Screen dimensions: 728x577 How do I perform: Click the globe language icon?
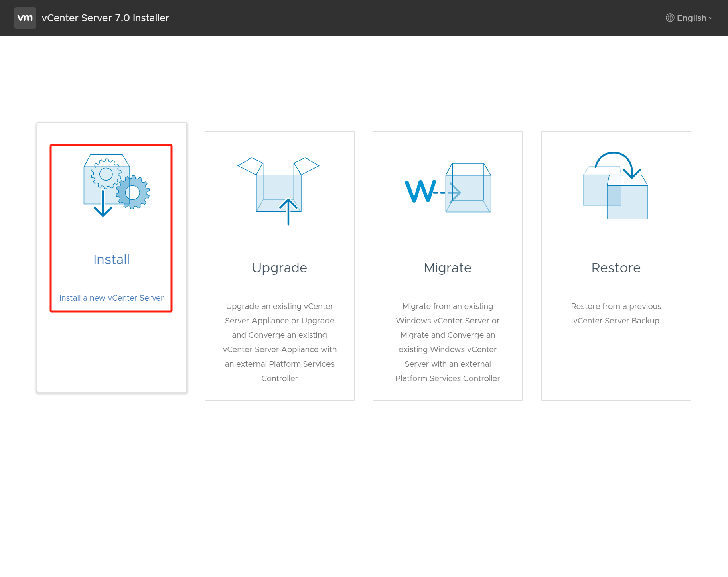670,18
